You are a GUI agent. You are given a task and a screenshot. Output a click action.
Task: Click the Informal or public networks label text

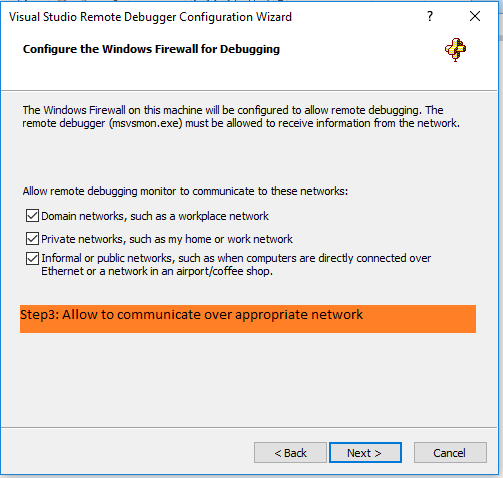(x=236, y=258)
